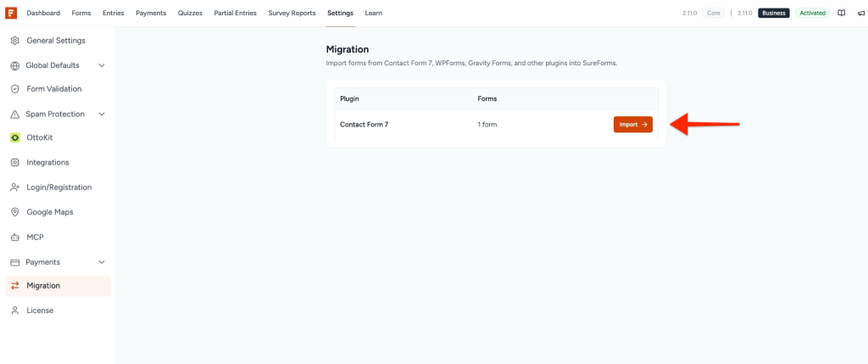This screenshot has height=364, width=868.
Task: Open the documentation book icon
Action: [842, 13]
